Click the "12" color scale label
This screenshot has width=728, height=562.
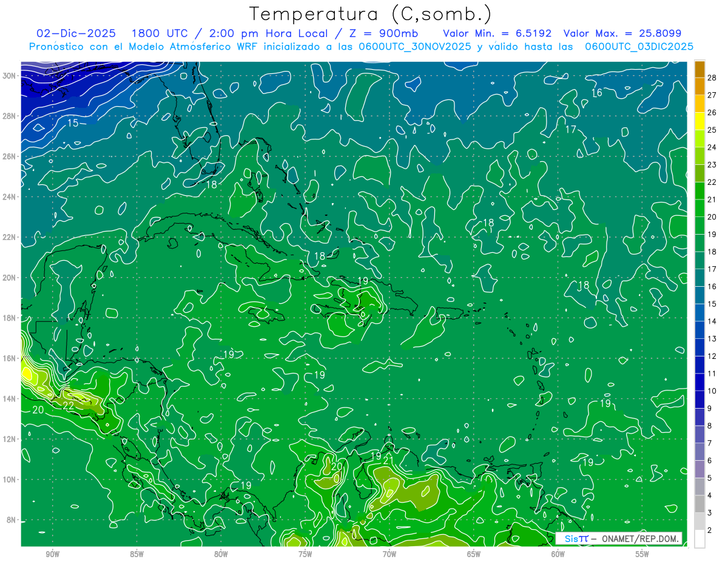[x=712, y=356]
